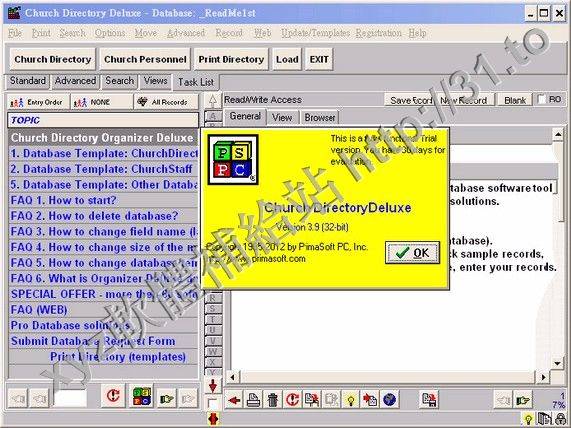Select '2. Database Template: ChurchStaff' row
The image size is (571, 428).
103,169
